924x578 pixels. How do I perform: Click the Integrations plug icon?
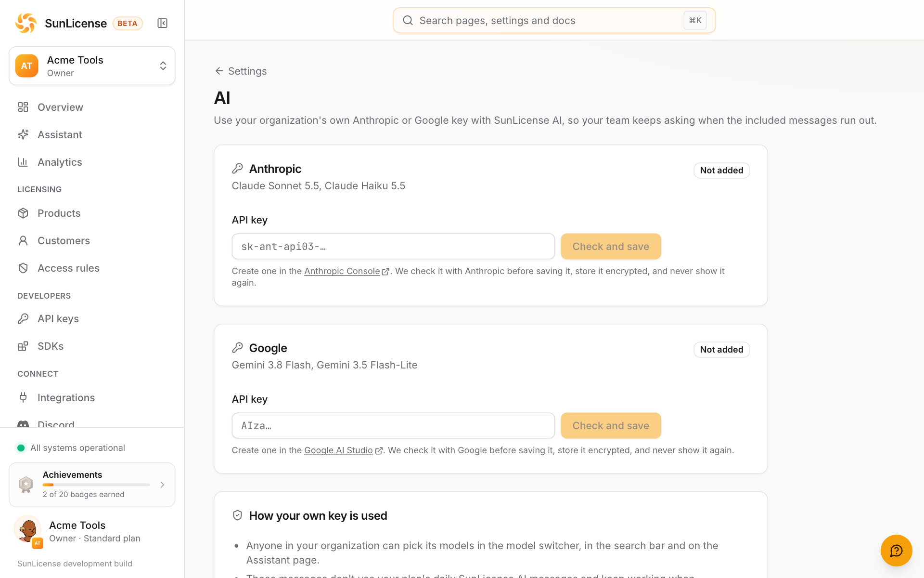23,397
